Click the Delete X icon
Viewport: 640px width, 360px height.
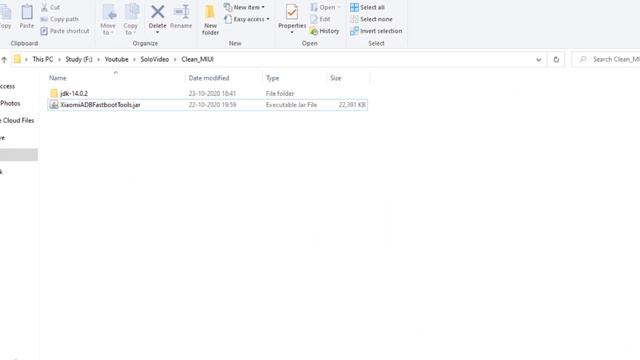pyautogui.click(x=158, y=12)
